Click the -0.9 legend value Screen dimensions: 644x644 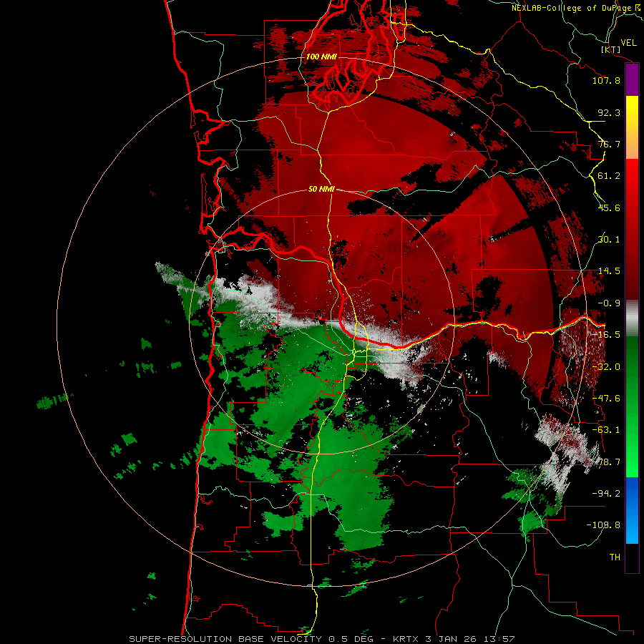pos(609,303)
